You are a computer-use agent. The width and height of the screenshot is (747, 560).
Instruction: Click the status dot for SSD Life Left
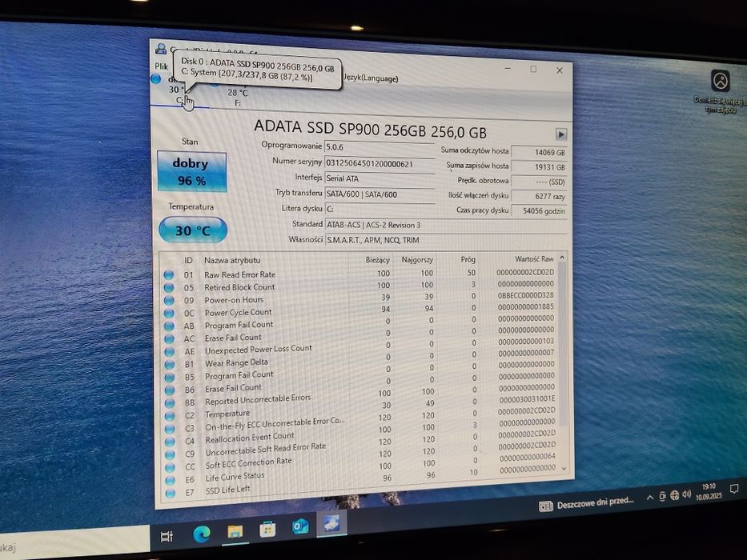coord(171,494)
